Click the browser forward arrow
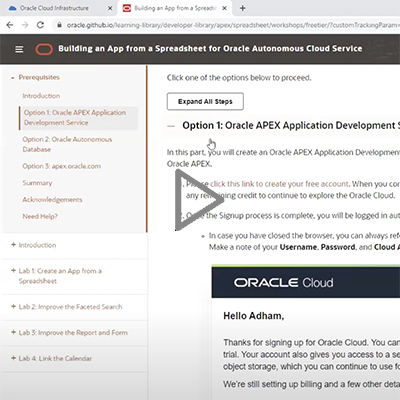Screen dimensions: 400x400 25,25
